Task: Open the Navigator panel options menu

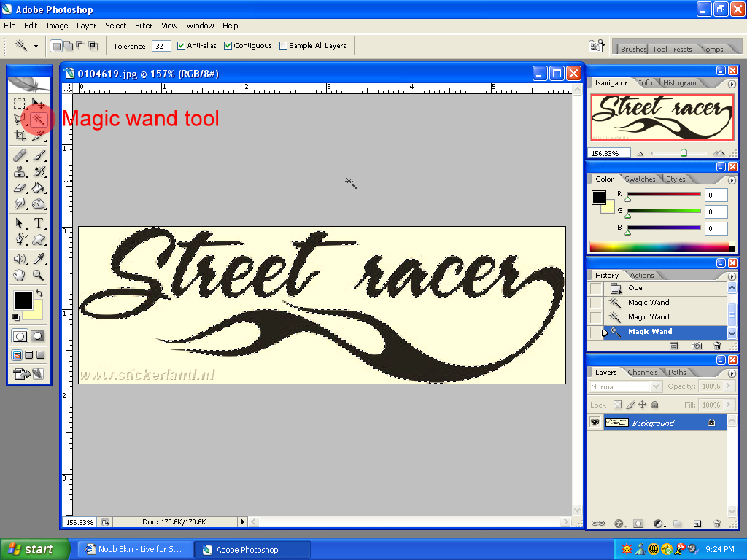Action: coord(732,85)
